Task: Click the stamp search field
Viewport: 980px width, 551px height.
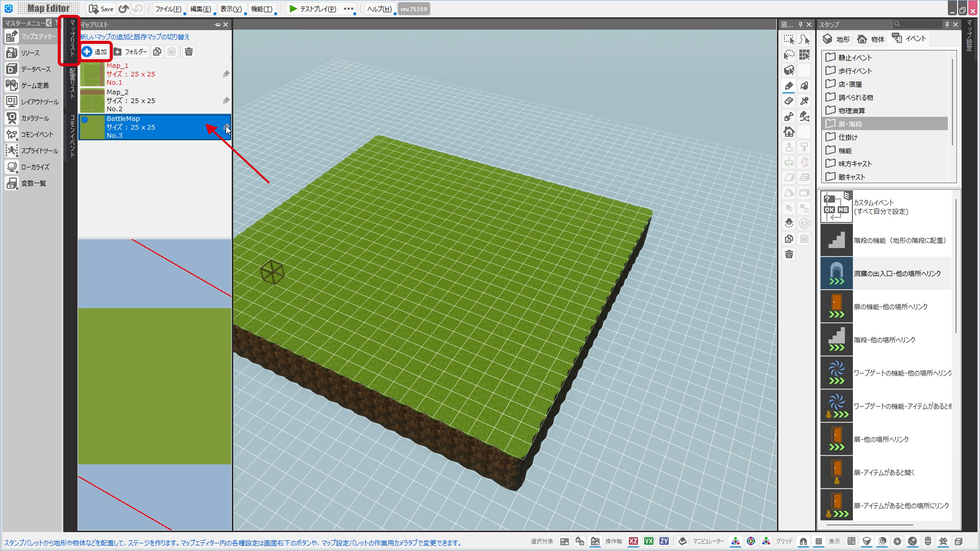Action: (917, 24)
